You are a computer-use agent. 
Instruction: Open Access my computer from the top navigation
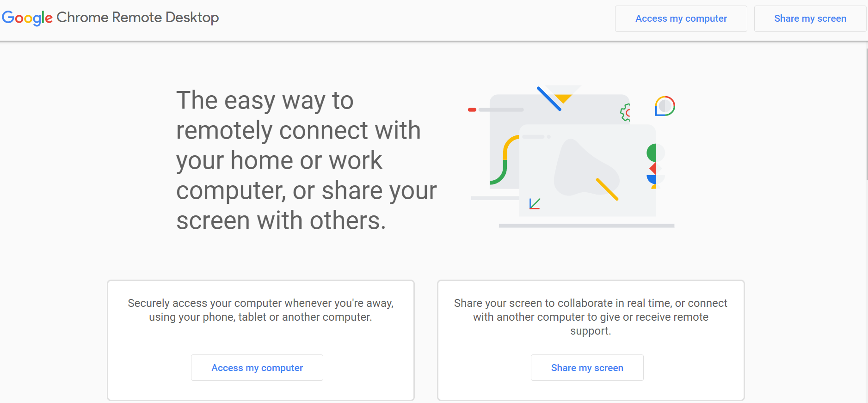[x=681, y=18]
